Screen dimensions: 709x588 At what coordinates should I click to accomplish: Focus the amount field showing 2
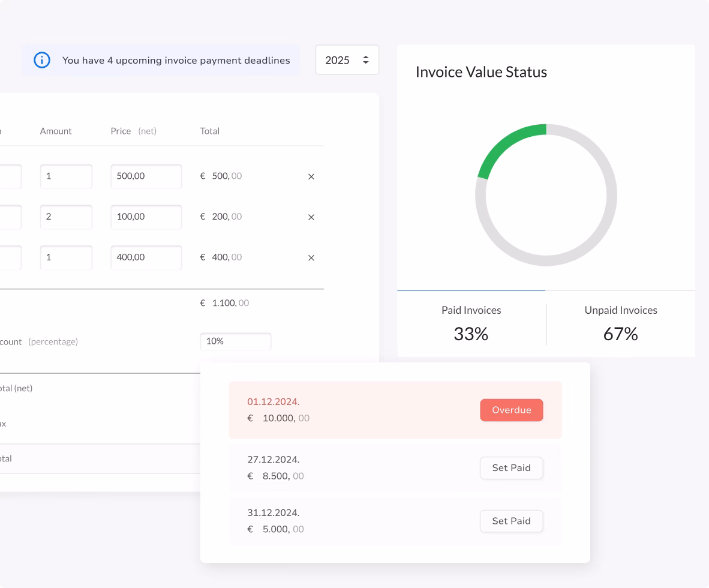[66, 217]
